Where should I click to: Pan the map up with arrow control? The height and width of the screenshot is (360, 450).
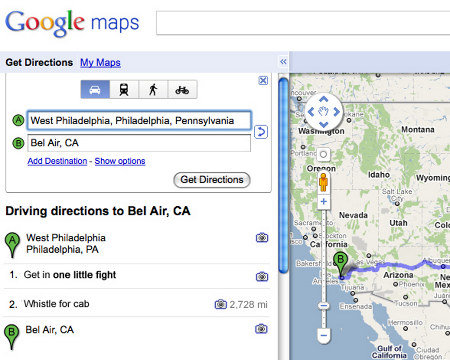(x=324, y=99)
